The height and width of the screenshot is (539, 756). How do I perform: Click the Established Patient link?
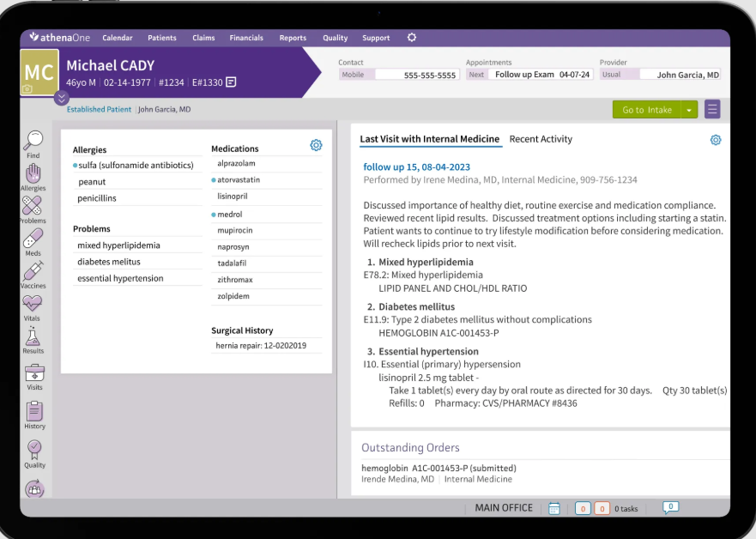coord(99,110)
